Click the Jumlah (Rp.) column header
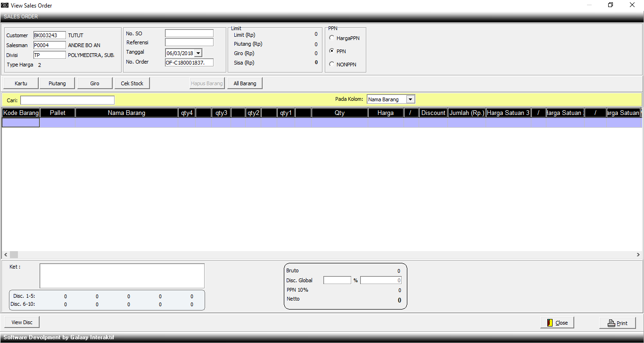The width and height of the screenshot is (644, 343). pyautogui.click(x=467, y=113)
